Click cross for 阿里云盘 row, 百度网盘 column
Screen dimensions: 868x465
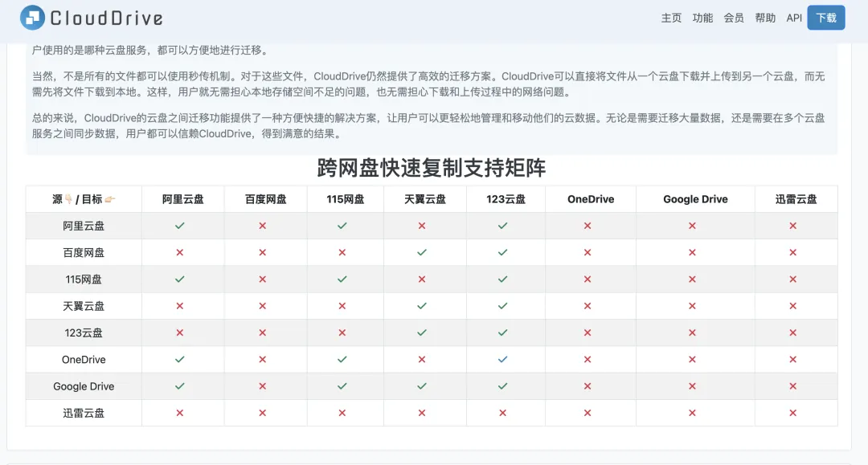262,226
